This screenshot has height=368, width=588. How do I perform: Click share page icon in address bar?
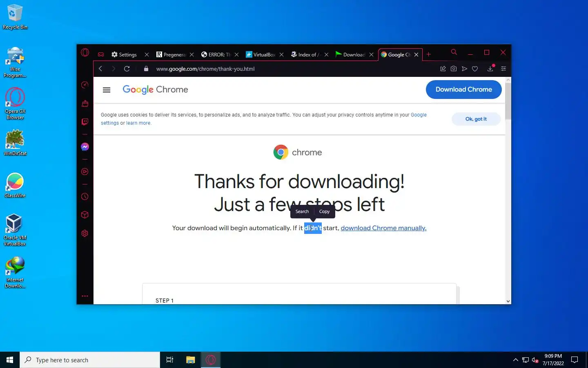(443, 69)
